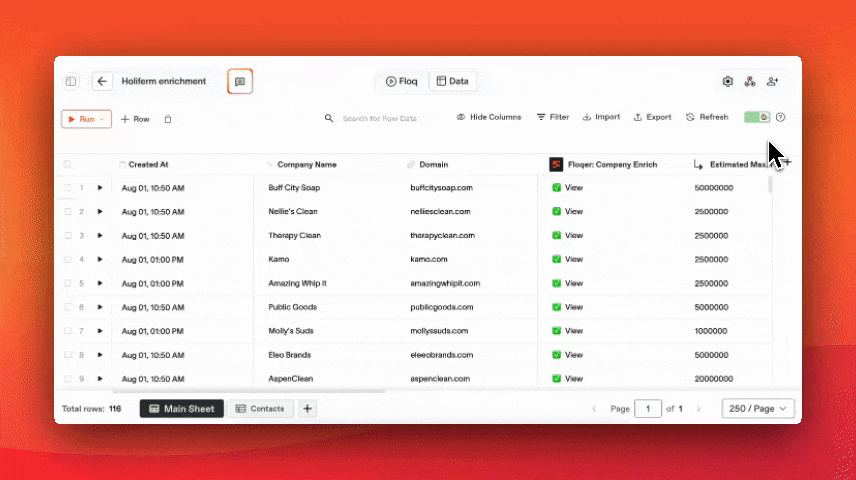Click Hide Columns
This screenshot has width=856, height=480.
[489, 117]
